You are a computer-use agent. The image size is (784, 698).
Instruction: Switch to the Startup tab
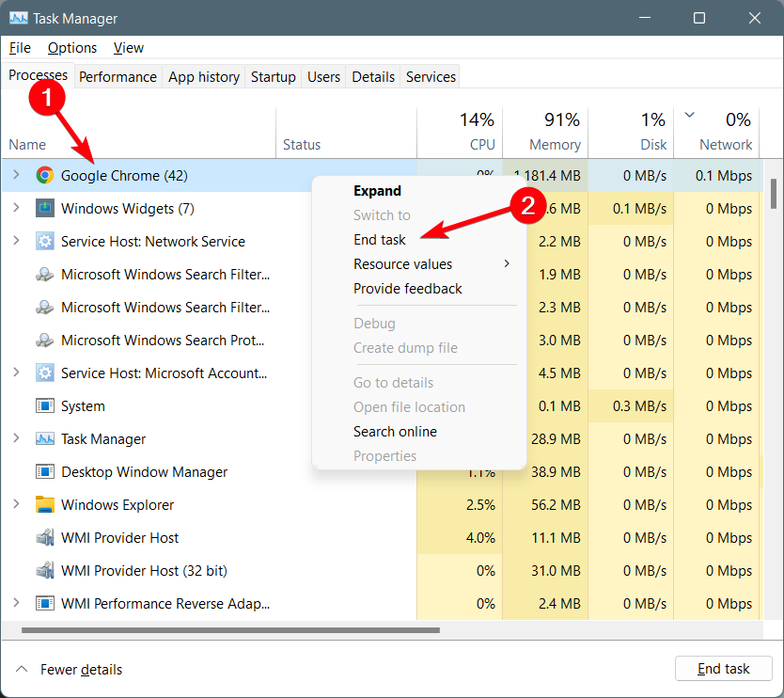click(273, 76)
